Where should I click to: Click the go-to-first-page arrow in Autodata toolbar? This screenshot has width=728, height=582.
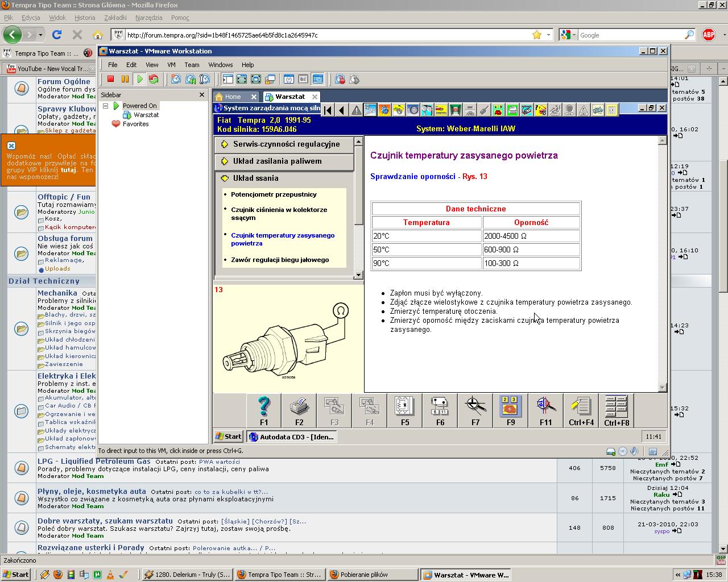[x=328, y=110]
